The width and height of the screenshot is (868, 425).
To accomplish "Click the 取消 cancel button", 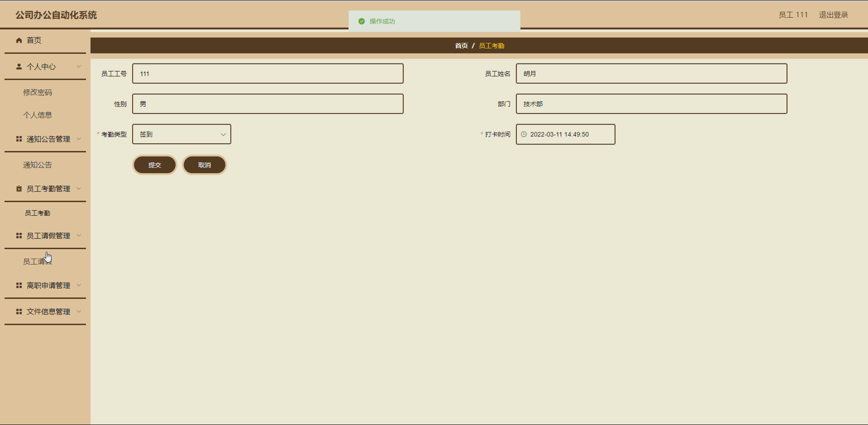I will pyautogui.click(x=205, y=165).
